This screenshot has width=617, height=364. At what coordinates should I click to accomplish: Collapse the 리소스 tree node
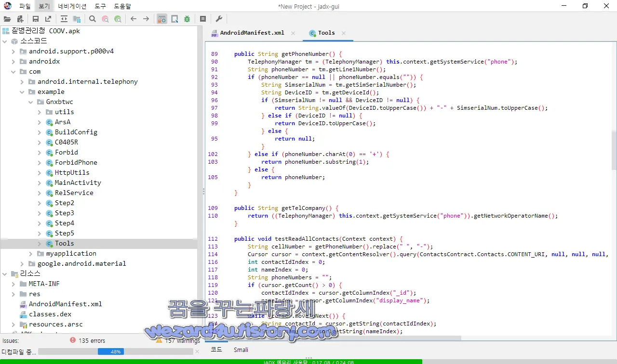pyautogui.click(x=5, y=273)
